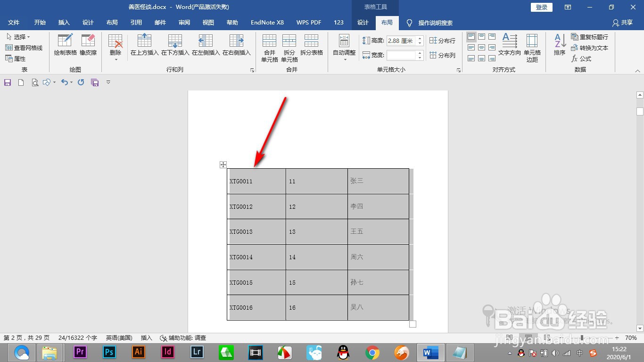This screenshot has width=644, height=362.
Task: Click the table move handle
Action: pyautogui.click(x=223, y=165)
